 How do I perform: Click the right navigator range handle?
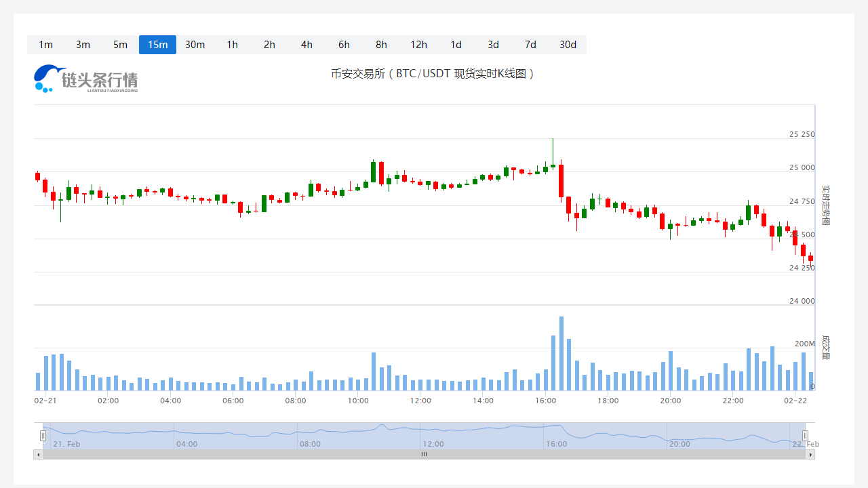coord(806,436)
